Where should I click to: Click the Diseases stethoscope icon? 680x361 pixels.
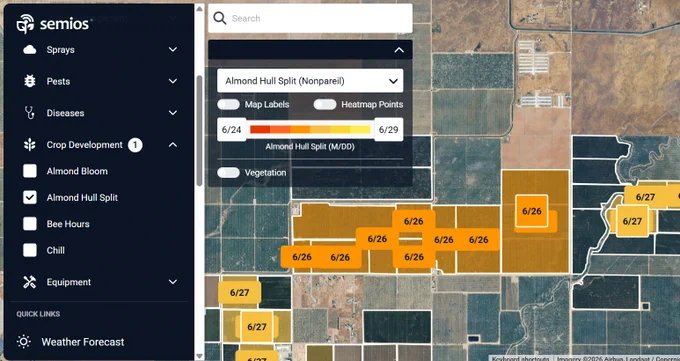(29, 113)
